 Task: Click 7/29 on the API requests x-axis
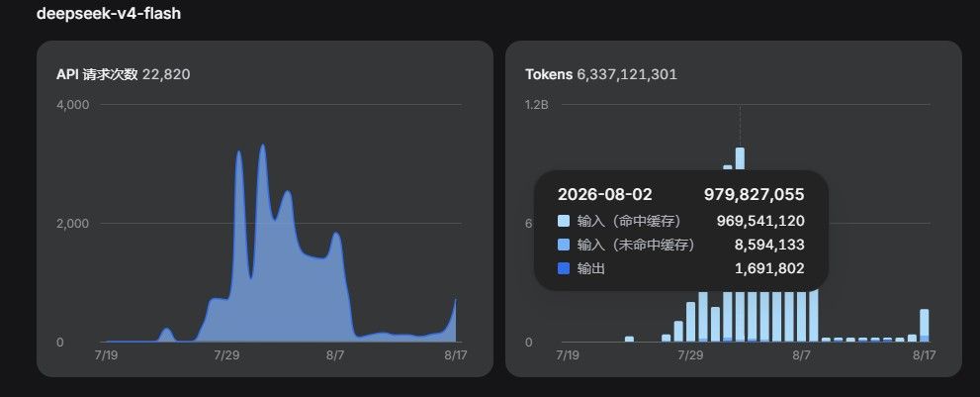226,355
